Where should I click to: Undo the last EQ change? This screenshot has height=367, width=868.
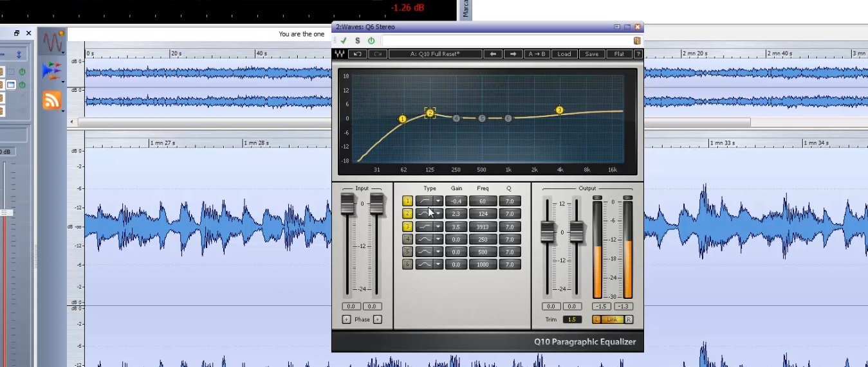tap(358, 54)
